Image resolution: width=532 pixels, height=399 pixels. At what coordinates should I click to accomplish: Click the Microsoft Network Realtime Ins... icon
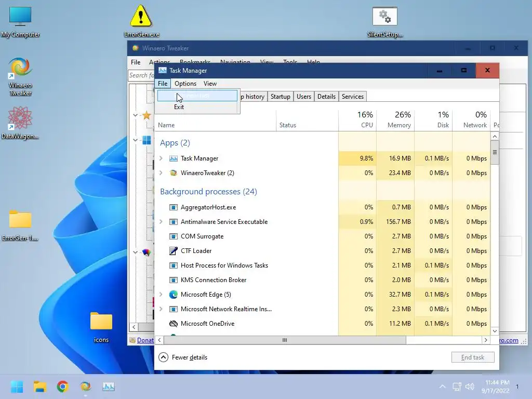tap(174, 309)
